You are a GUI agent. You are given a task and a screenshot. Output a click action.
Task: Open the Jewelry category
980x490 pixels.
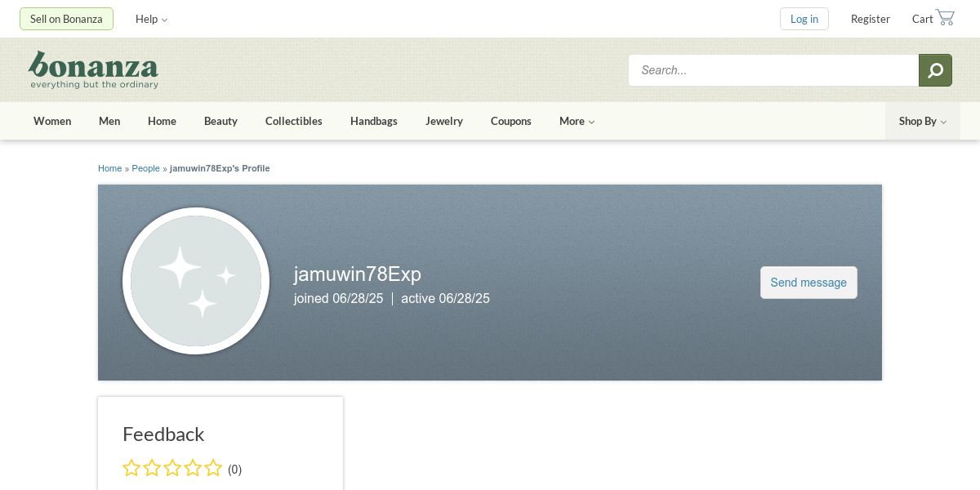tap(444, 121)
